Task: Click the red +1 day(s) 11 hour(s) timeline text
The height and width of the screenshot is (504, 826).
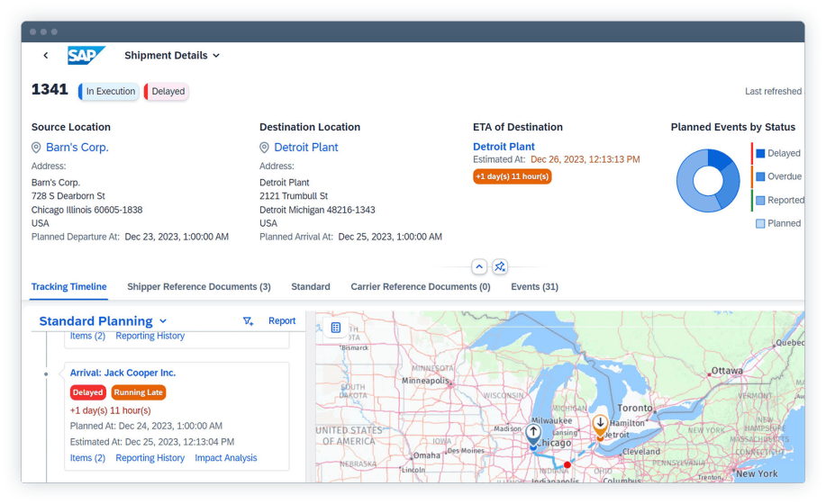Action: (110, 411)
